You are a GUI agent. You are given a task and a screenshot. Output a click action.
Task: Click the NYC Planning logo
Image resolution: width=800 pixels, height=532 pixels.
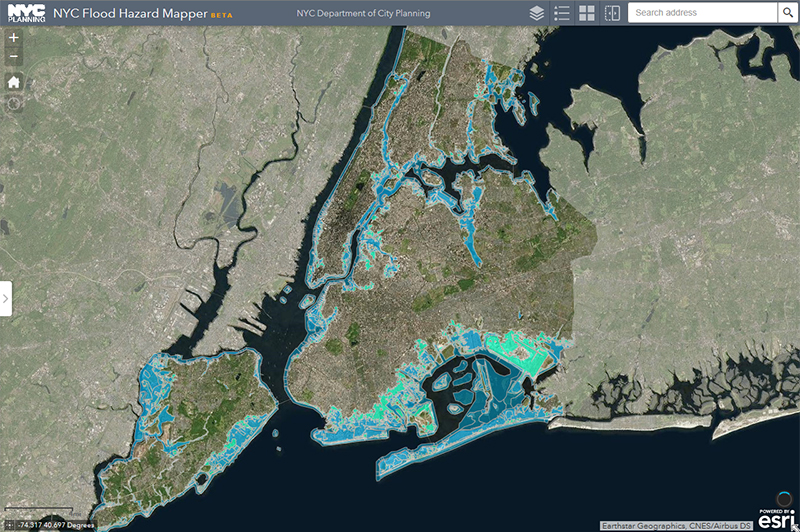(x=26, y=13)
